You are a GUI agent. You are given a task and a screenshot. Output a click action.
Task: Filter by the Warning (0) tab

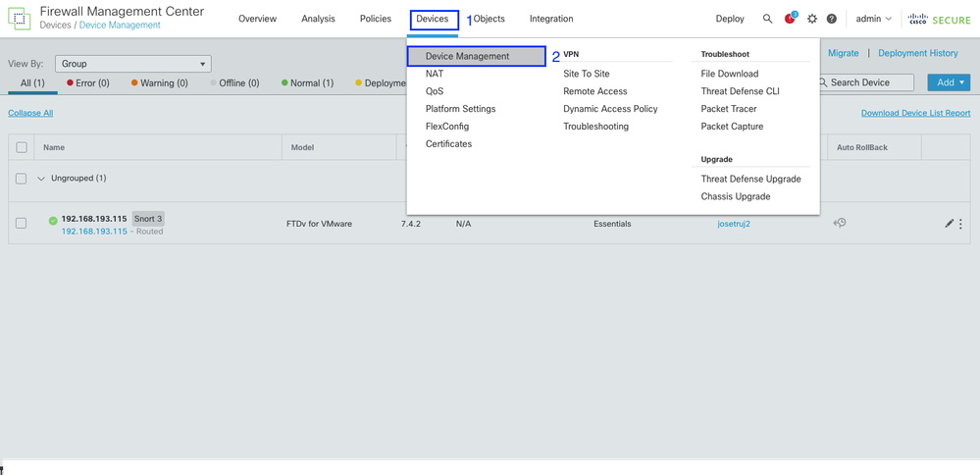click(x=159, y=83)
